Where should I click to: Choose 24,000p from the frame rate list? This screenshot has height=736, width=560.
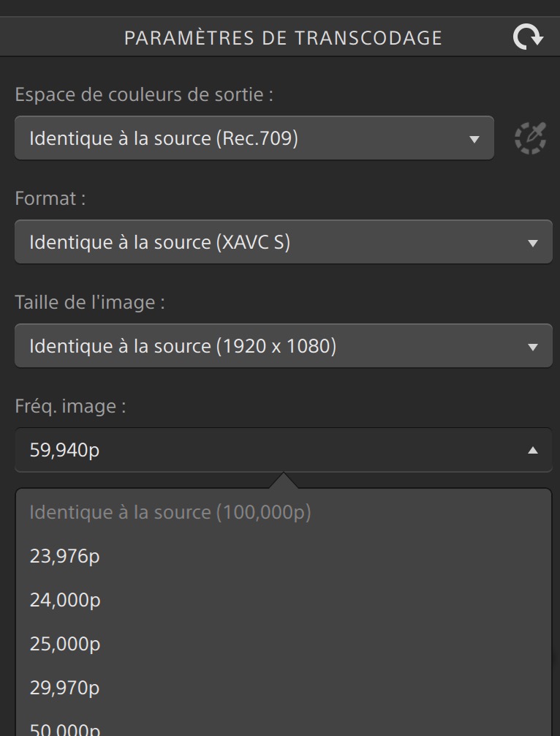pos(65,600)
